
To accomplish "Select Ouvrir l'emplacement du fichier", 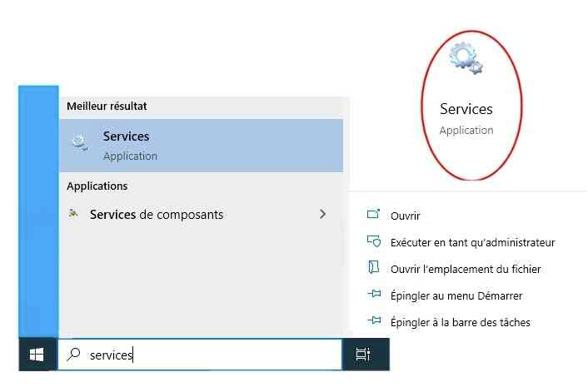I will point(466,270).
